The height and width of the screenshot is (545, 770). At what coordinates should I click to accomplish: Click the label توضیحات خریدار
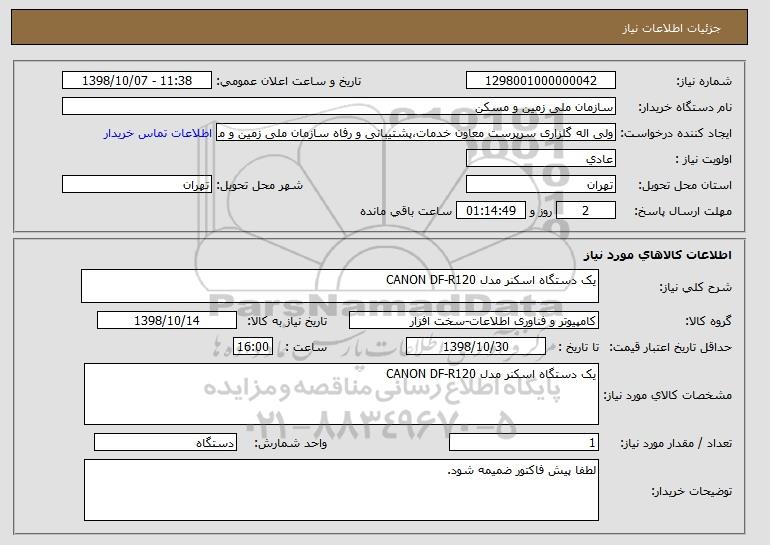click(x=691, y=491)
